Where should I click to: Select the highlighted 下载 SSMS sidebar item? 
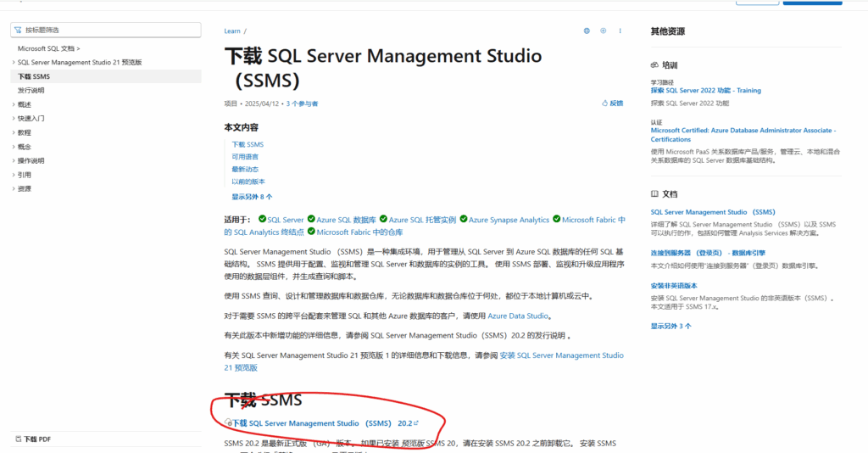[x=34, y=76]
